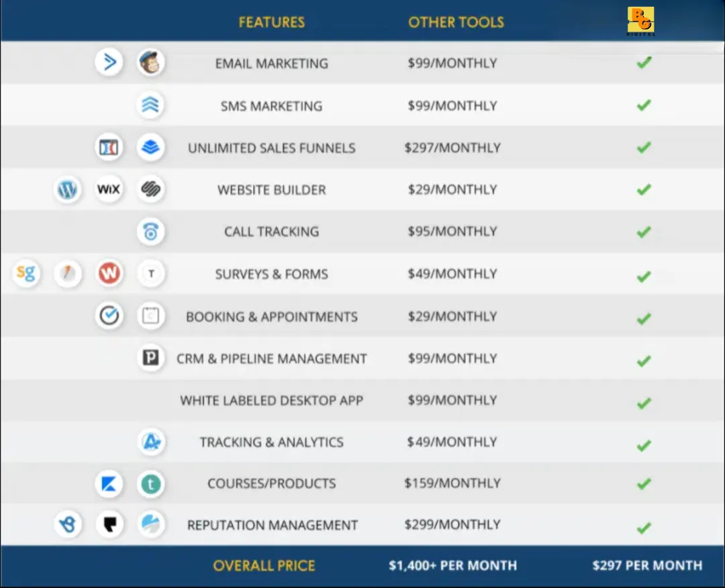Click the 'T' Typeform icon

point(151,273)
